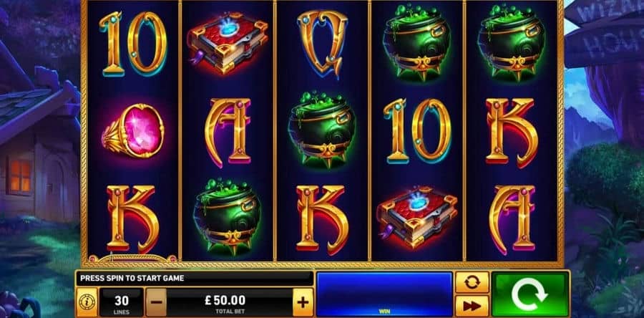
Task: Open the 30 Lines selector
Action: [x=122, y=302]
